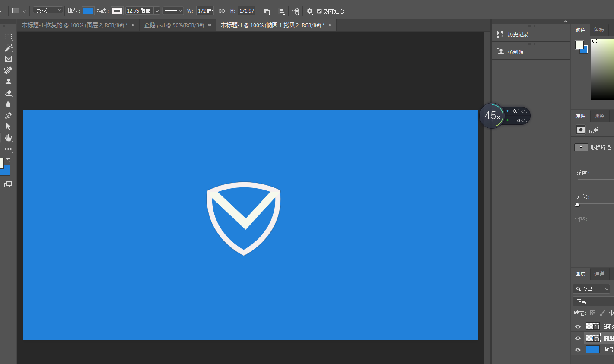Click the 羽化 feather slider handle
This screenshot has height=364, width=614.
[x=577, y=205]
